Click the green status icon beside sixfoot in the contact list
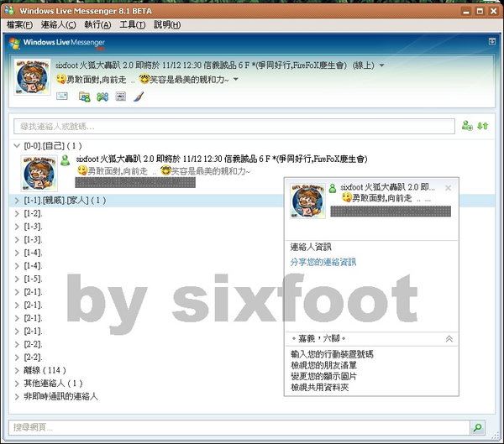Viewport: 504px width, 444px height. click(66, 160)
